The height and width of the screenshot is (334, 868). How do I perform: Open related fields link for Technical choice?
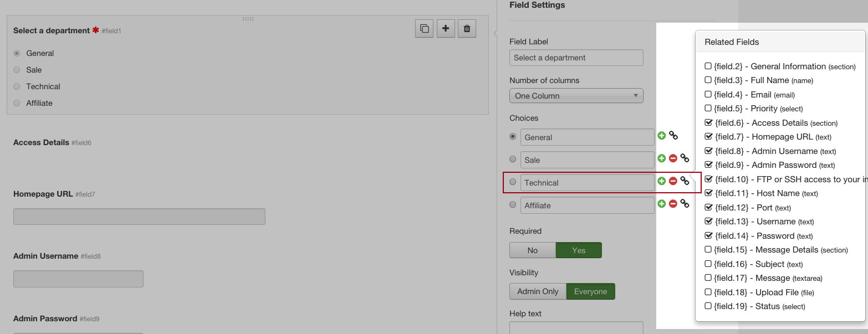(x=685, y=181)
